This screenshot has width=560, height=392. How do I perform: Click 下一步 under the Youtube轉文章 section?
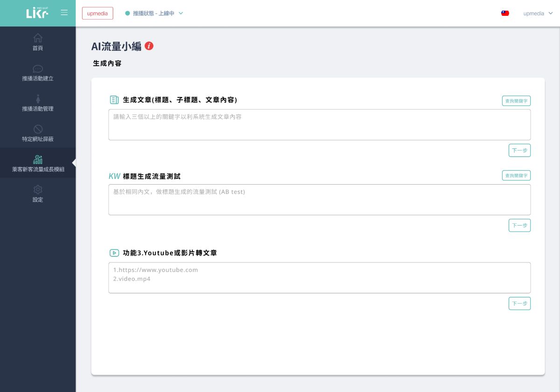coord(519,303)
